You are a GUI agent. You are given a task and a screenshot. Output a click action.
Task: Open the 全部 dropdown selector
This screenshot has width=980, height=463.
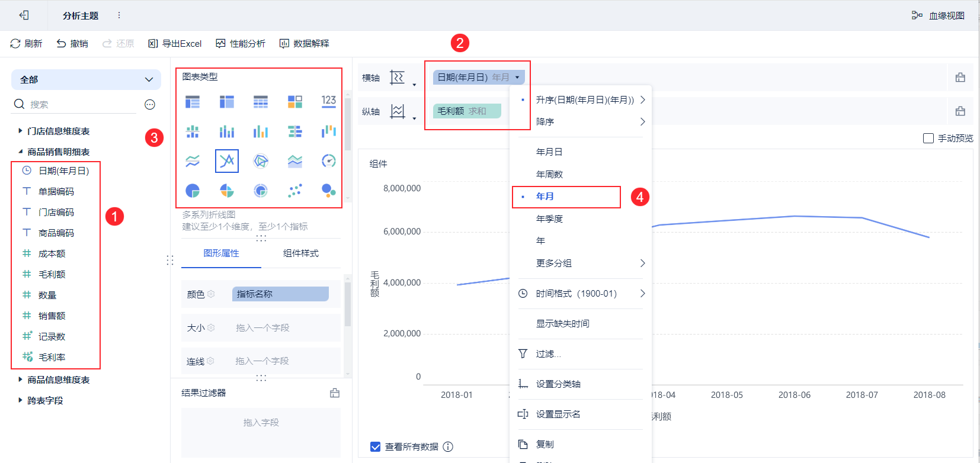[86, 79]
